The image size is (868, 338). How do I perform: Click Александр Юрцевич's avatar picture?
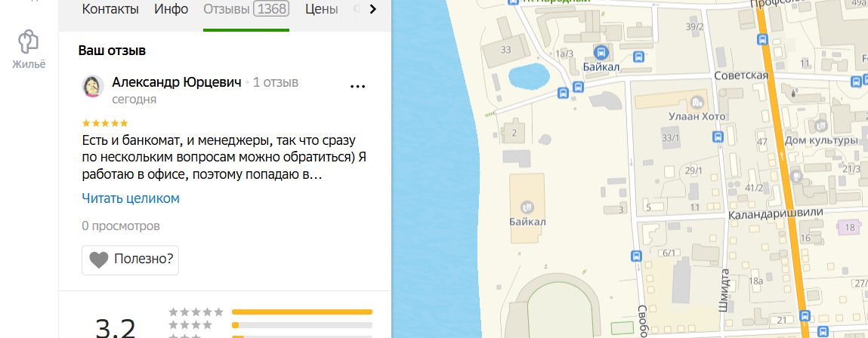[93, 86]
